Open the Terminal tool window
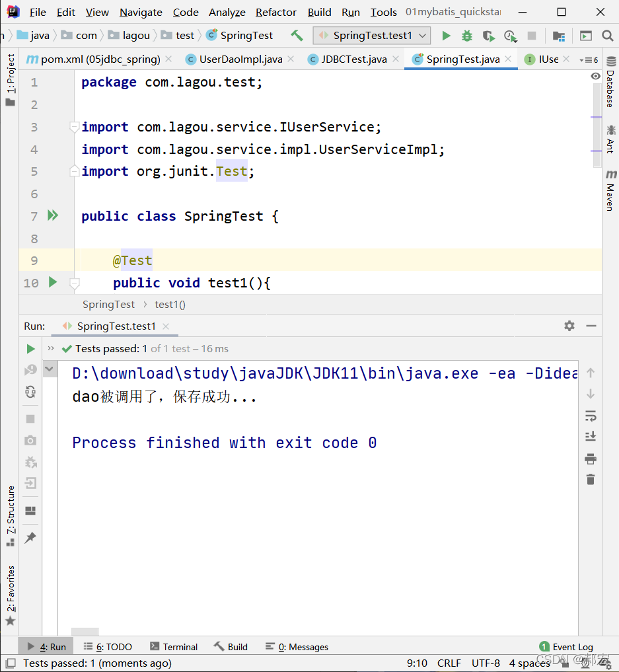Screen dimensions: 619x672 [174, 647]
